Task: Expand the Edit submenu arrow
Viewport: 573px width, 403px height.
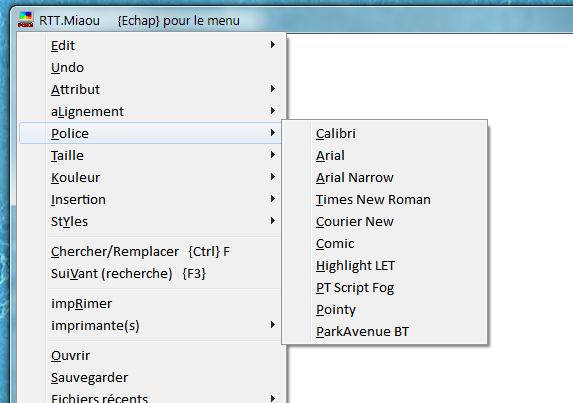Action: (273, 45)
